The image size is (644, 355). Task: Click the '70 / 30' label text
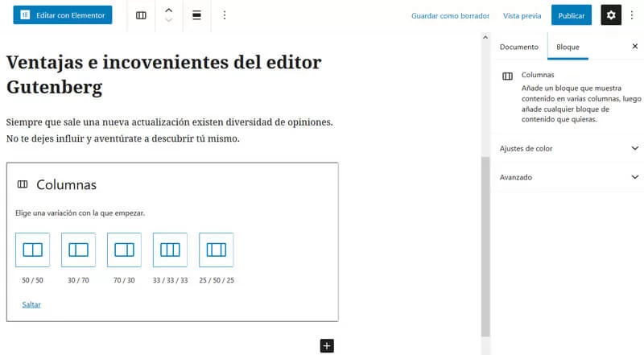[x=124, y=280]
